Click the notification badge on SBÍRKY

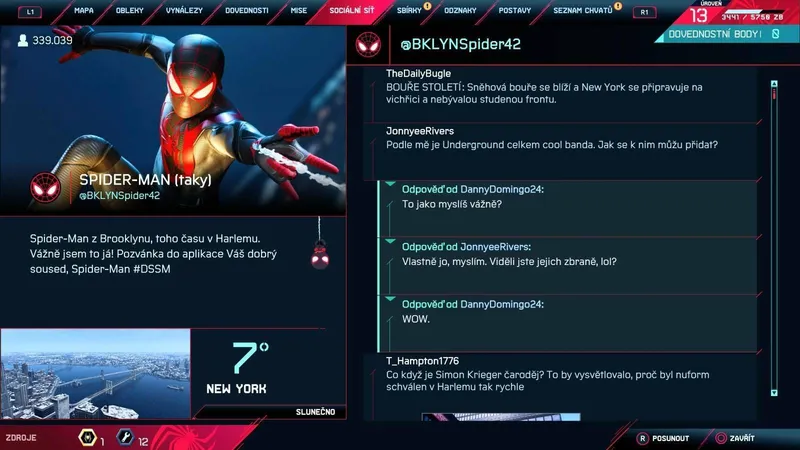(428, 6)
